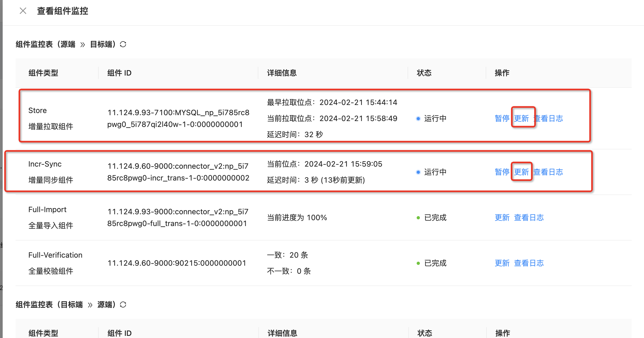Click component ID 11.124.9.60-9000:90215:0000000001
644x338 pixels.
click(177, 263)
